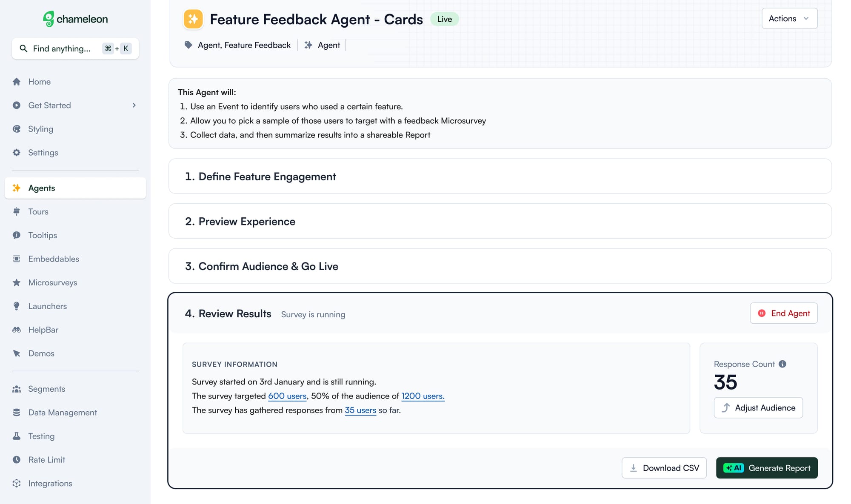The image size is (851, 504).
Task: Click the orange sparkle Agent icon beside title
Action: click(193, 19)
